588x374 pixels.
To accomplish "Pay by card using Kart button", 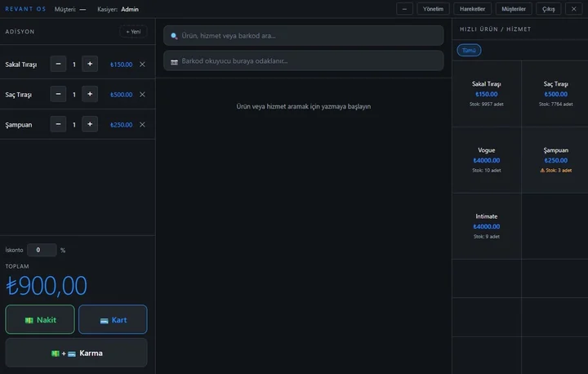I will click(113, 319).
